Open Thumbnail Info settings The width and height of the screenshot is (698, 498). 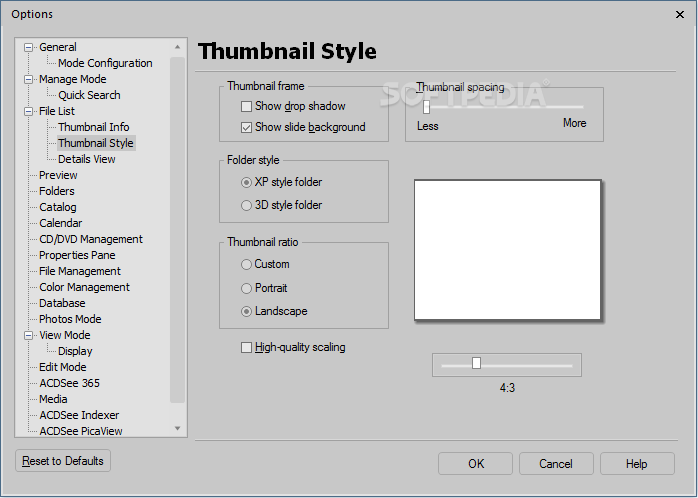coord(93,127)
